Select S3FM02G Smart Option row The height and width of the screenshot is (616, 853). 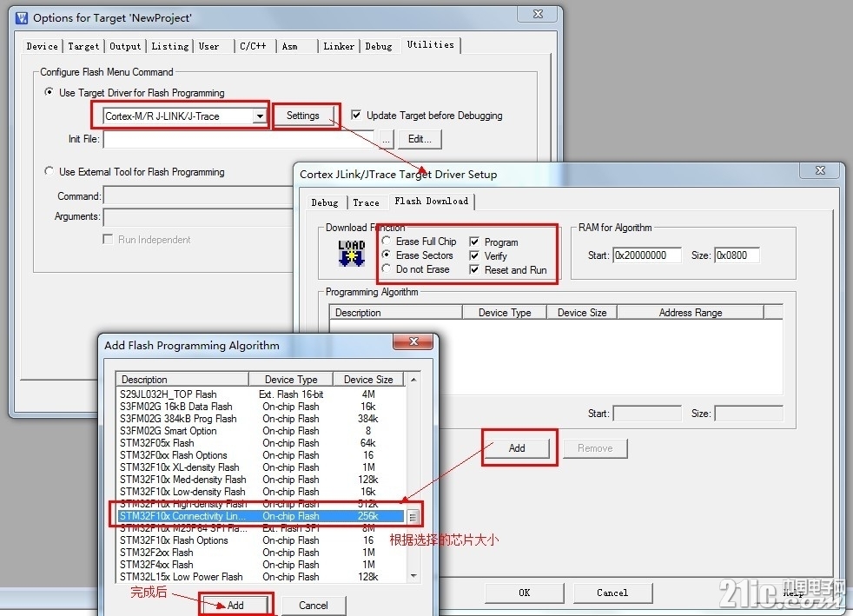[x=261, y=430]
